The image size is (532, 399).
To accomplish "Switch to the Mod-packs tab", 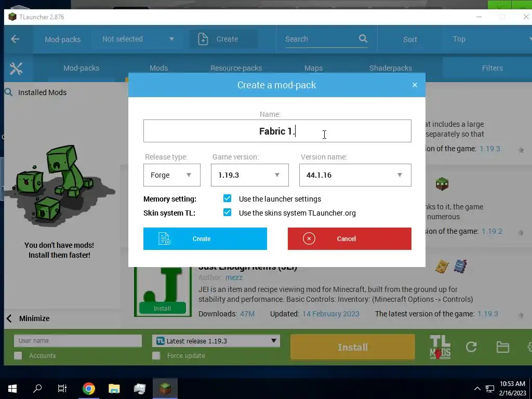I will click(82, 68).
